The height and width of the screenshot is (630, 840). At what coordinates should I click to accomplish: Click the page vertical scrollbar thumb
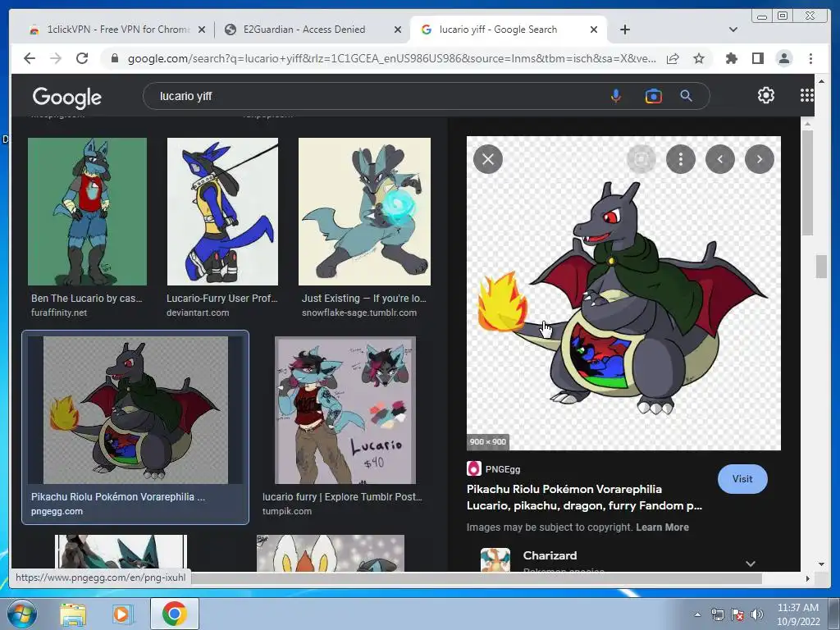pyautogui.click(x=821, y=267)
